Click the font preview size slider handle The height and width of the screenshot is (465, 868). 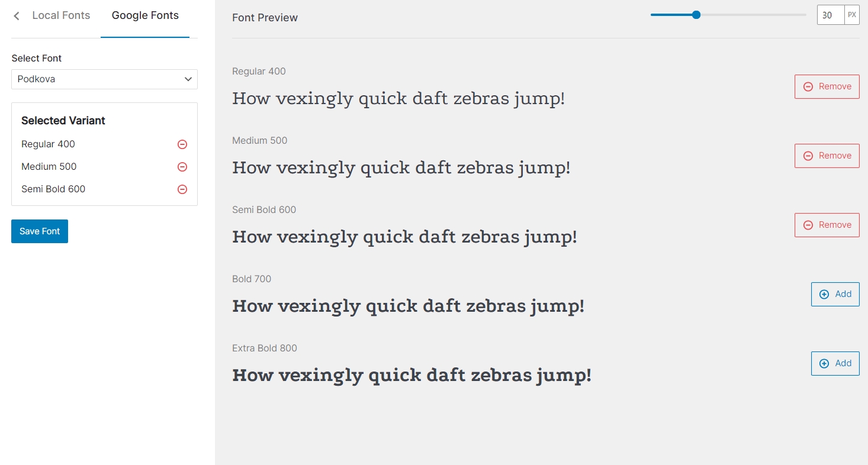click(x=696, y=15)
